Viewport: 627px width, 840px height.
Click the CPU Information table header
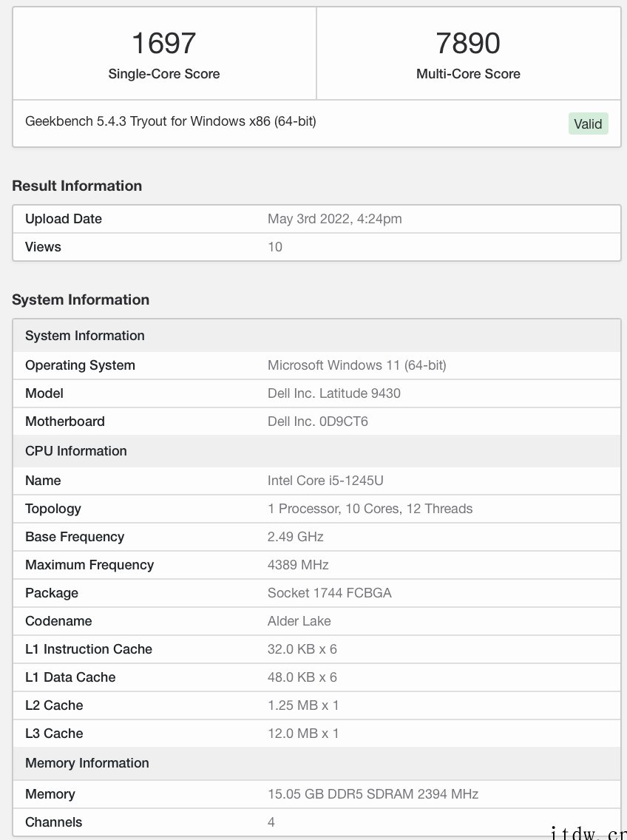(316, 451)
